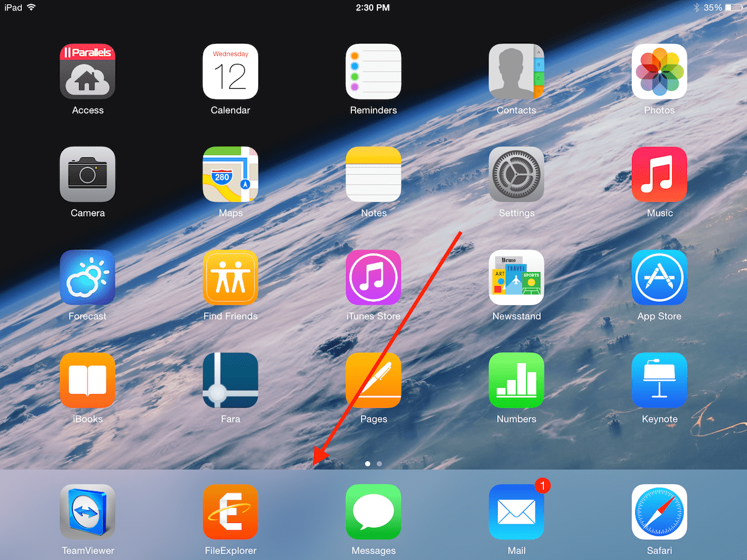The image size is (747, 560).
Task: Open the Notes app
Action: point(373,174)
